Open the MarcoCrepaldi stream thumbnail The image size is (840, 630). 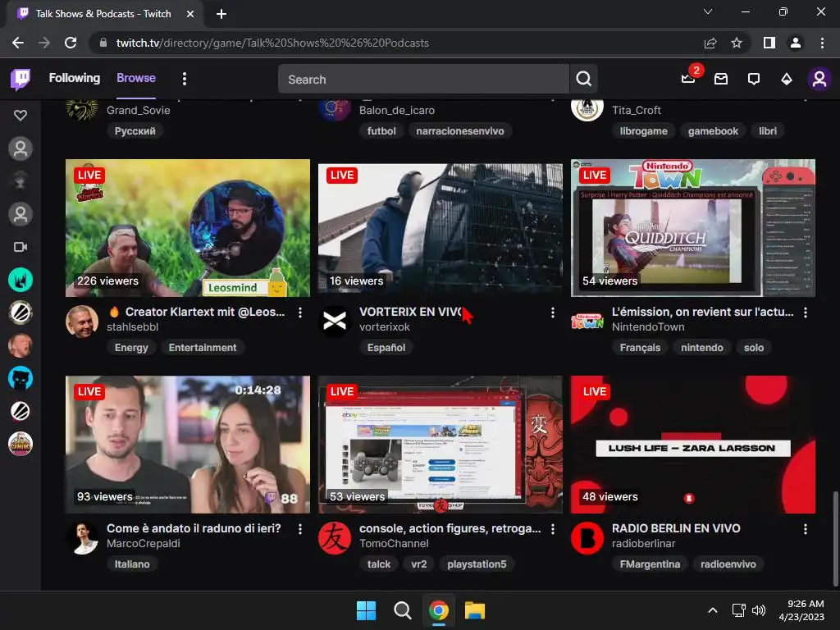[188, 444]
